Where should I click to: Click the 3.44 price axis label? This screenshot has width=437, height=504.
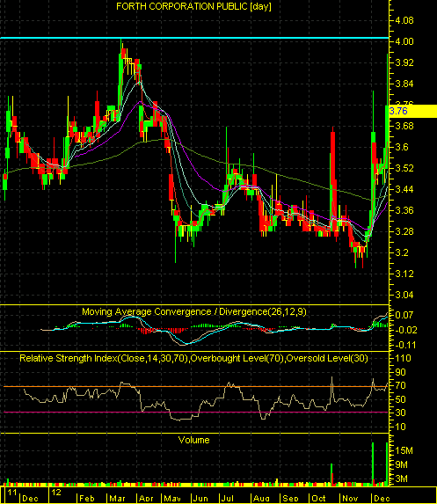point(404,189)
